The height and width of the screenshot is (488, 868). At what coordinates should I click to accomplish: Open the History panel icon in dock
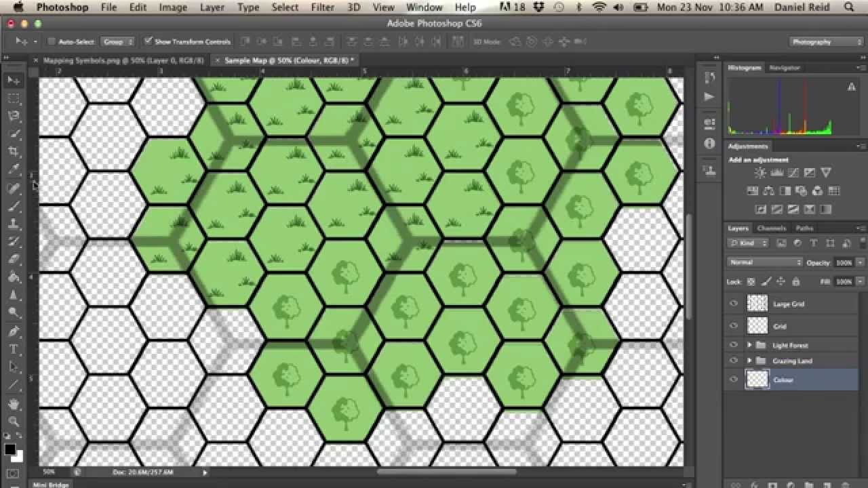[709, 77]
